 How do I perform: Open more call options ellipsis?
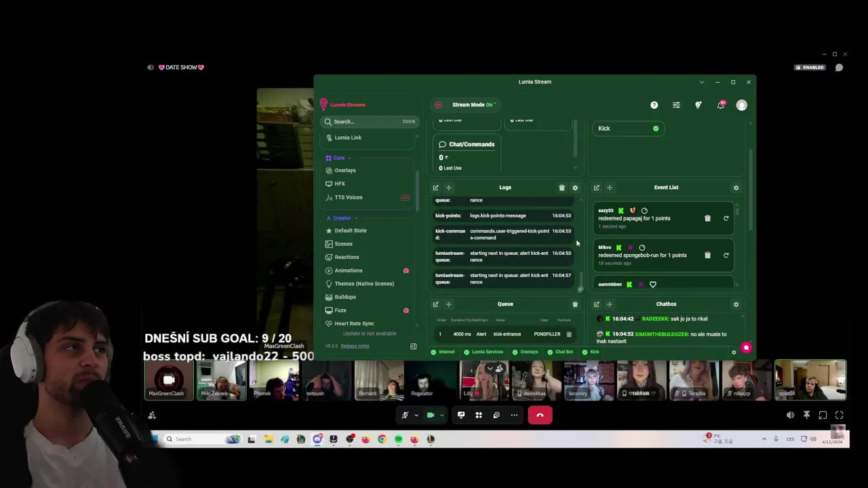pos(514,415)
